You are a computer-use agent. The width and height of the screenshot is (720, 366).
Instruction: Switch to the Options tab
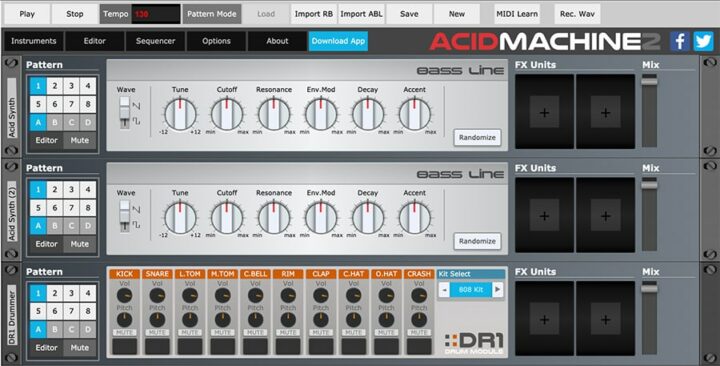tap(216, 41)
